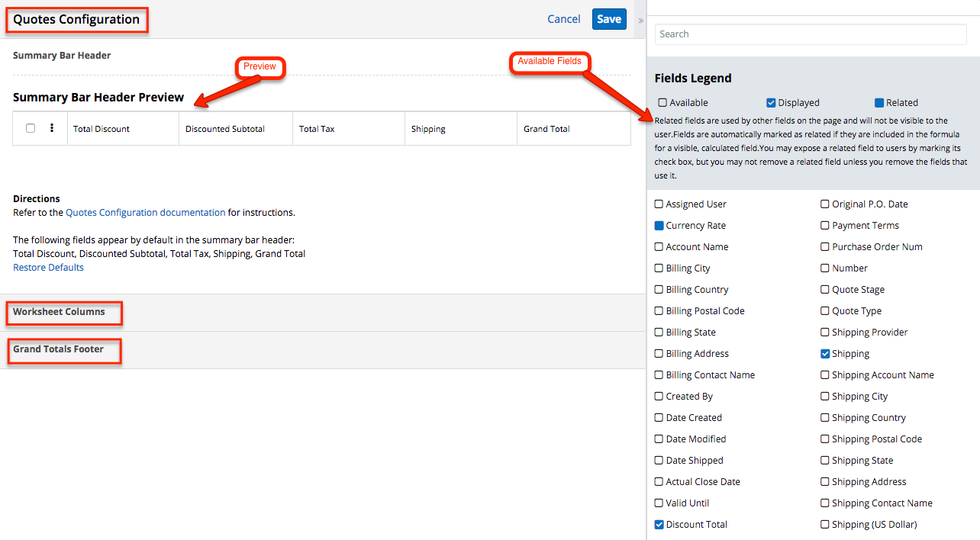The height and width of the screenshot is (540, 980).
Task: Tick the Date Modified checkbox
Action: click(x=659, y=439)
